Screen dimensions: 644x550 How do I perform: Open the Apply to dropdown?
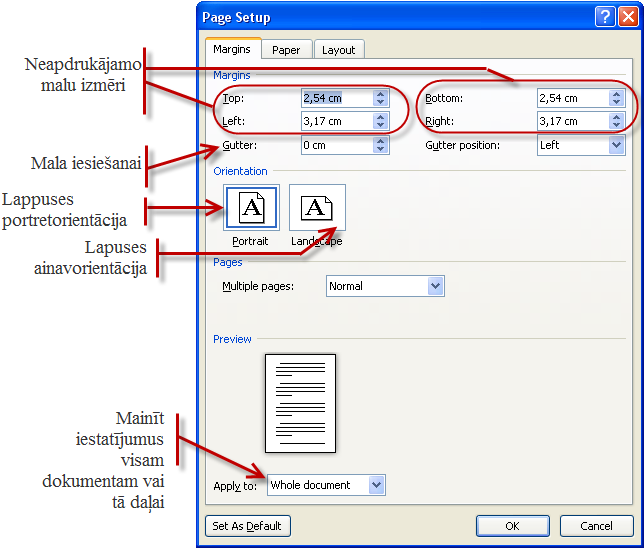pyautogui.click(x=376, y=485)
